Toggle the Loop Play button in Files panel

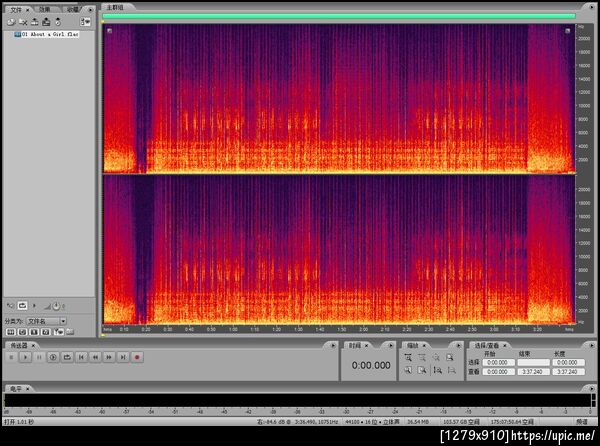click(23, 306)
